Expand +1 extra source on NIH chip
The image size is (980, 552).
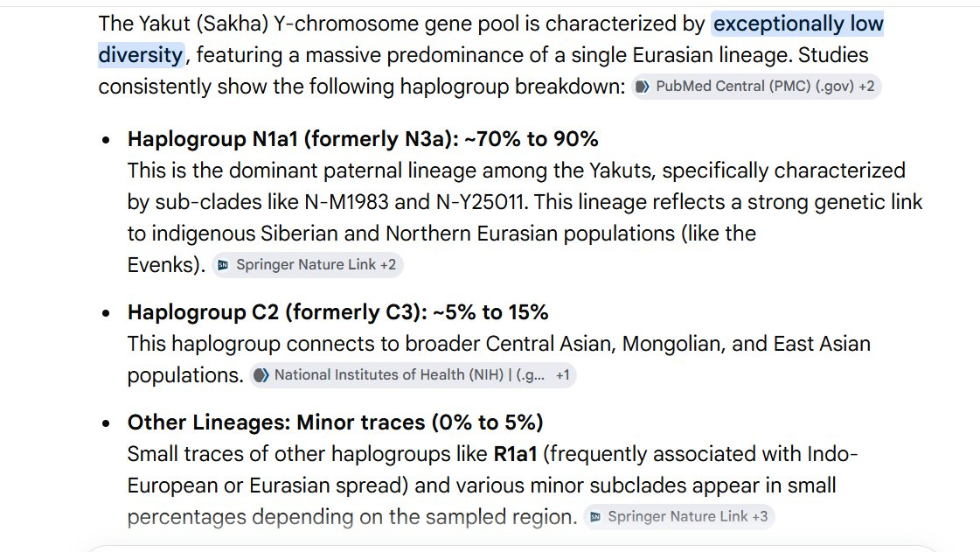click(x=562, y=375)
